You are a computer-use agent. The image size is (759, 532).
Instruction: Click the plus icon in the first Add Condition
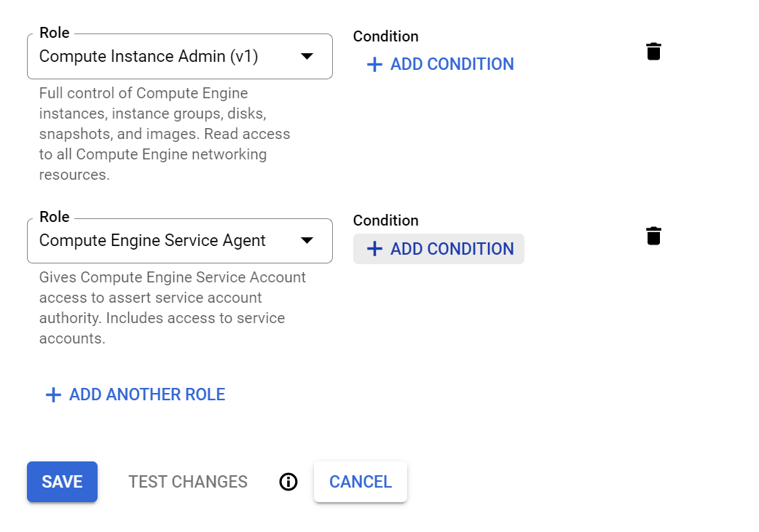tap(374, 64)
